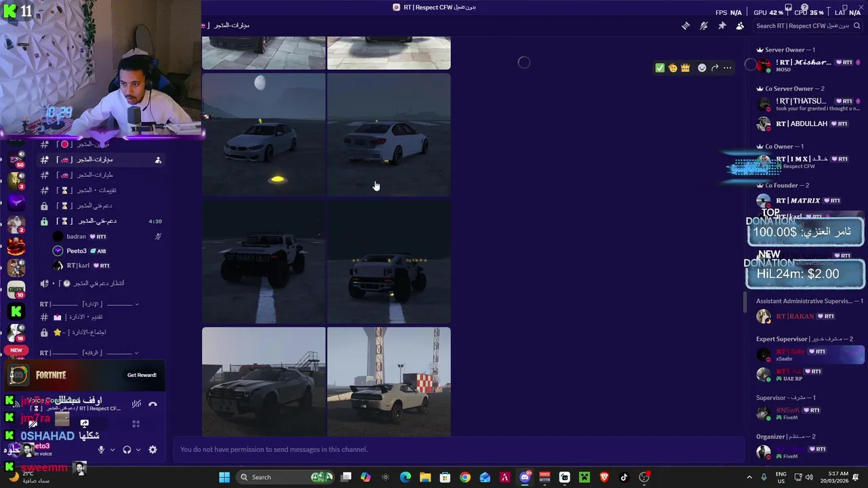Click the create invite icon beside سيارات-المتجر
This screenshot has width=868, height=488.
click(x=158, y=160)
